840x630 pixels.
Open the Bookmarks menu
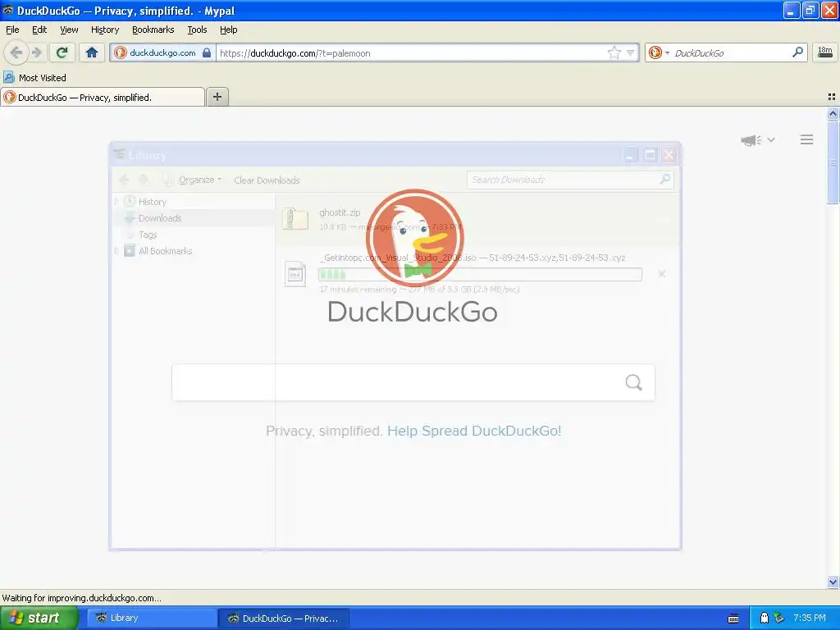[153, 30]
